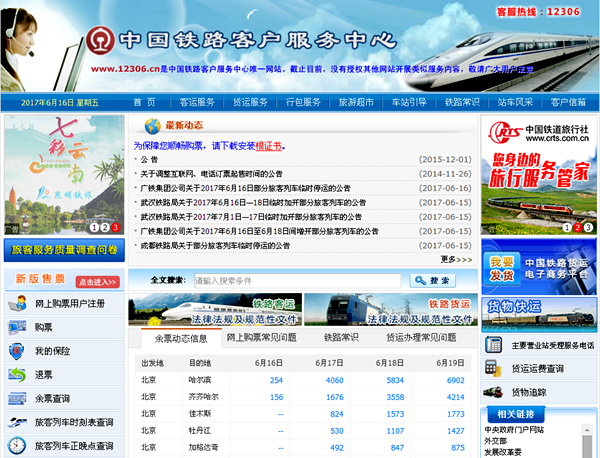Click the 货运运费查询 calculator icon

494,369
